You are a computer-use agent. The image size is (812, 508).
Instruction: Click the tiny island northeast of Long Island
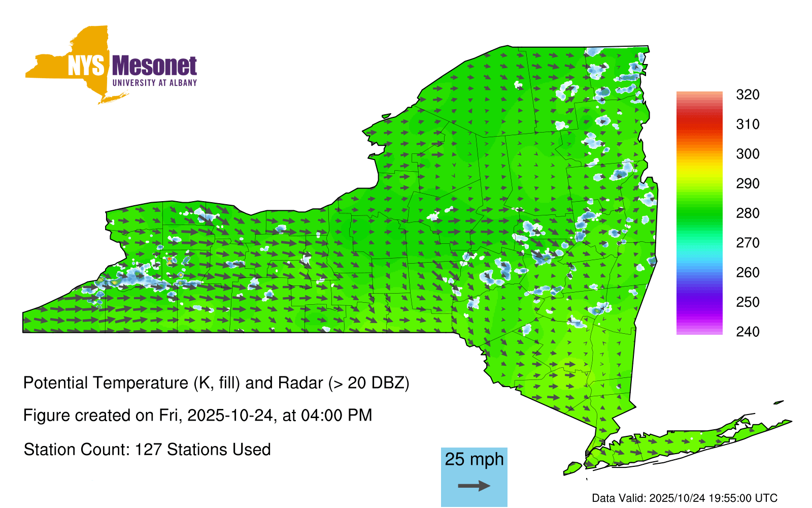coord(779,402)
